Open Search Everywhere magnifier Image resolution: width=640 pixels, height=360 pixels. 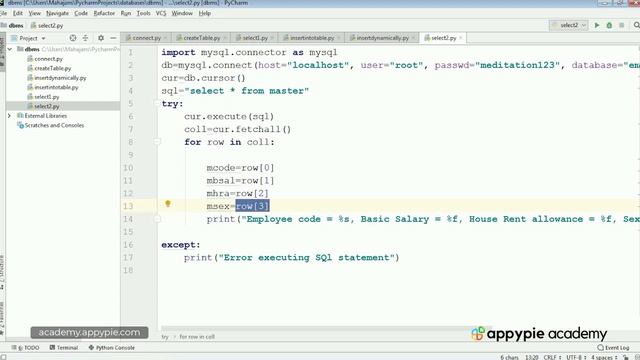[x=636, y=25]
